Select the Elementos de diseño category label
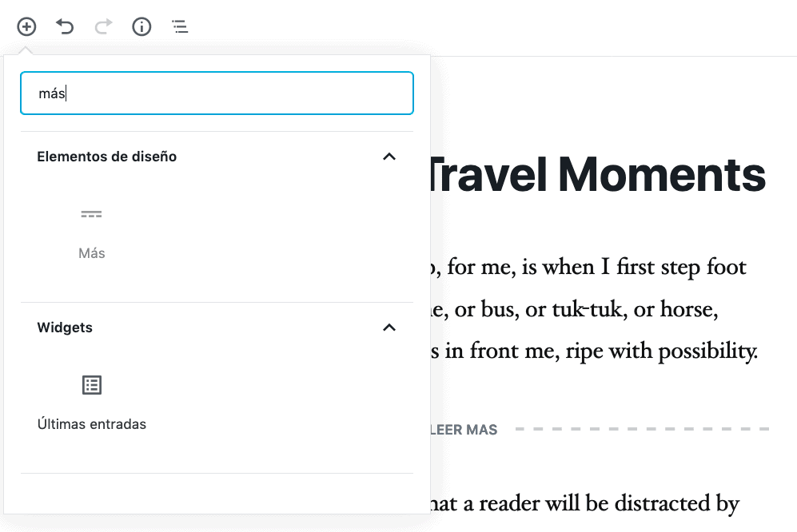This screenshot has width=797, height=532. pyautogui.click(x=106, y=157)
